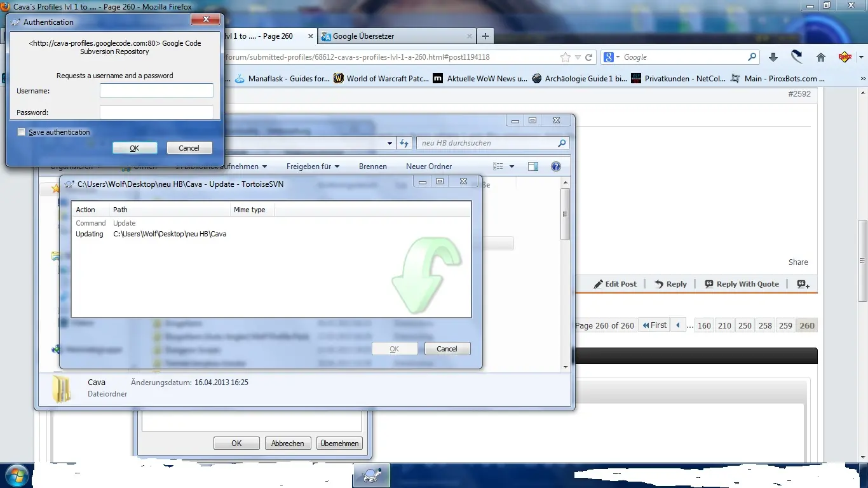The width and height of the screenshot is (868, 488).
Task: Toggle the Explorer preview pane icon
Action: pos(533,166)
